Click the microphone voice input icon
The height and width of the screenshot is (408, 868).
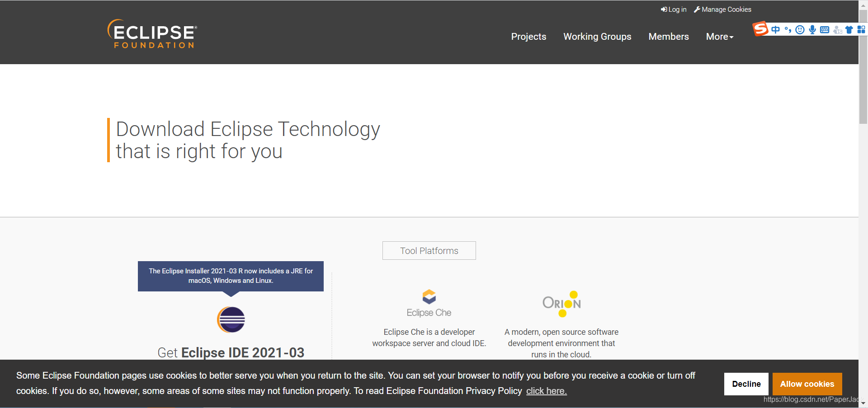click(812, 30)
